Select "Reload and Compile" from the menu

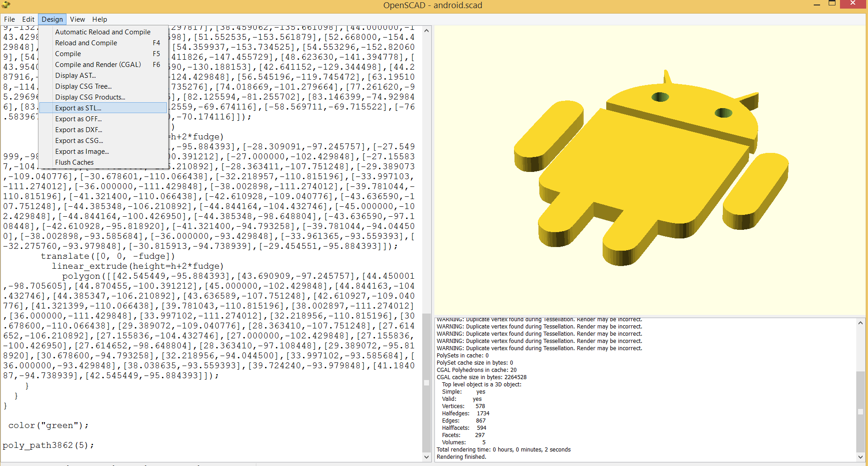pyautogui.click(x=85, y=43)
